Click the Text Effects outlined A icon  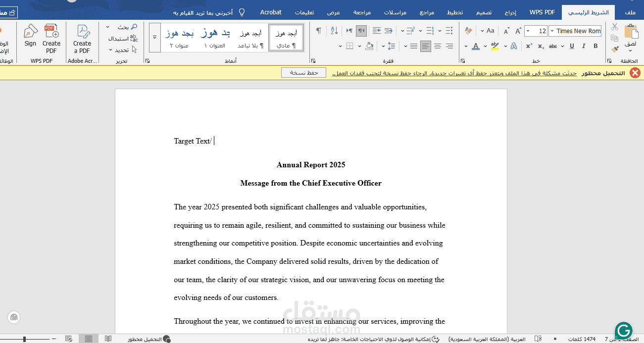(x=514, y=46)
